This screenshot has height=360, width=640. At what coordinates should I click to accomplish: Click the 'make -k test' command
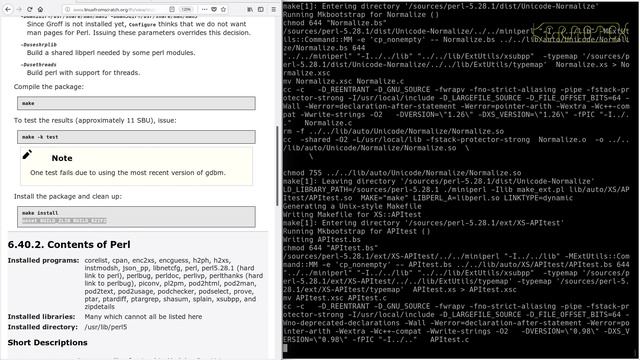point(40,137)
